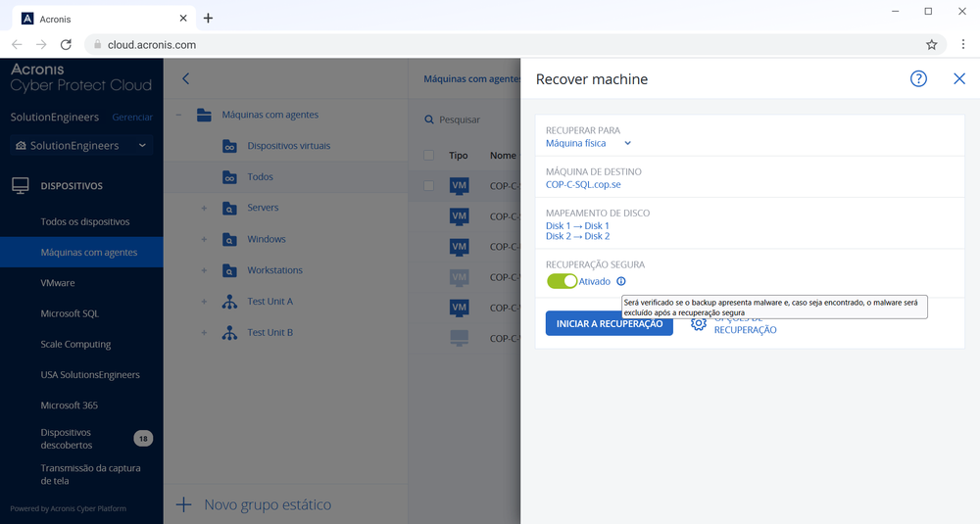Click the Test Unit B organization icon

point(229,333)
